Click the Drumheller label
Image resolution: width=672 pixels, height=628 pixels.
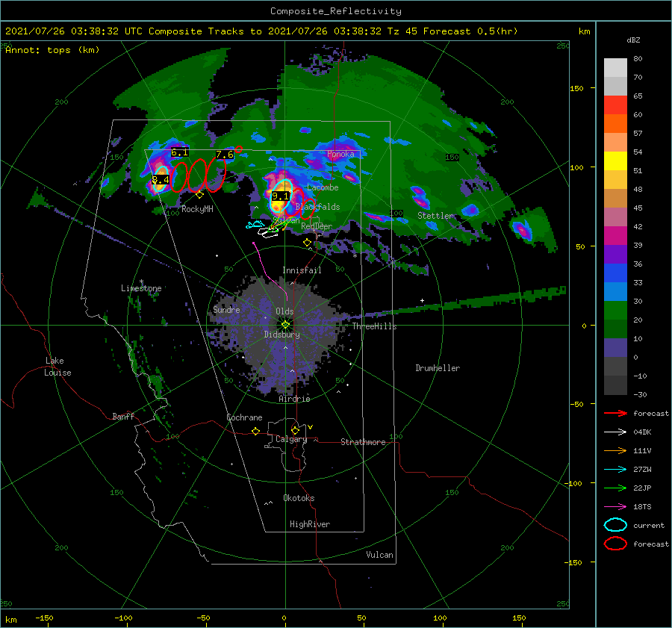coord(438,368)
